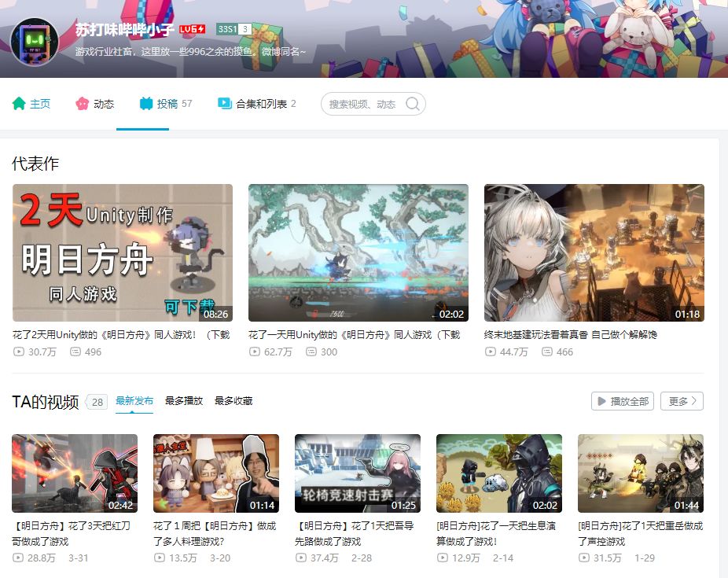Open title 花了1天把吾导先路做成了游戏

coord(355,533)
